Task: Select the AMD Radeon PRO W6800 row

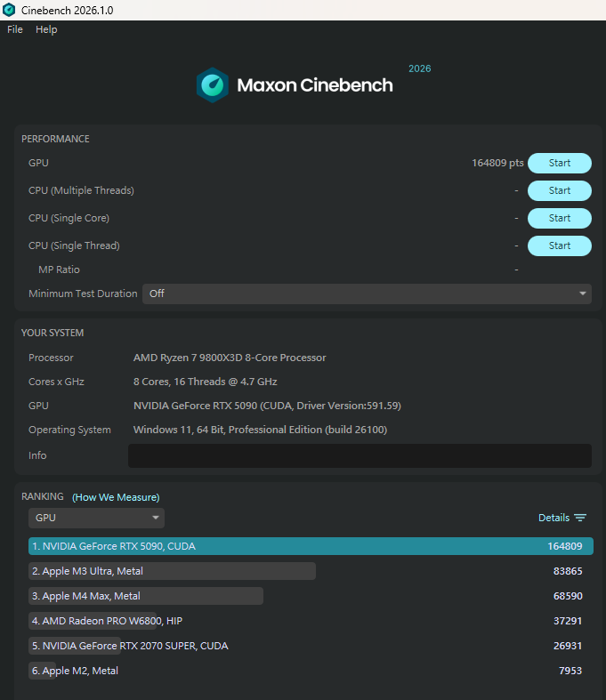Action: (311, 622)
